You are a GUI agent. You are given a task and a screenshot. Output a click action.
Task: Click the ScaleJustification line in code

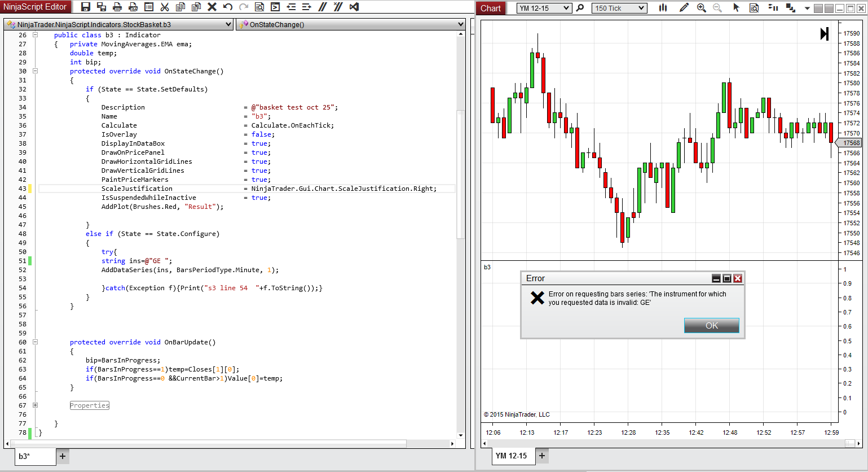247,189
